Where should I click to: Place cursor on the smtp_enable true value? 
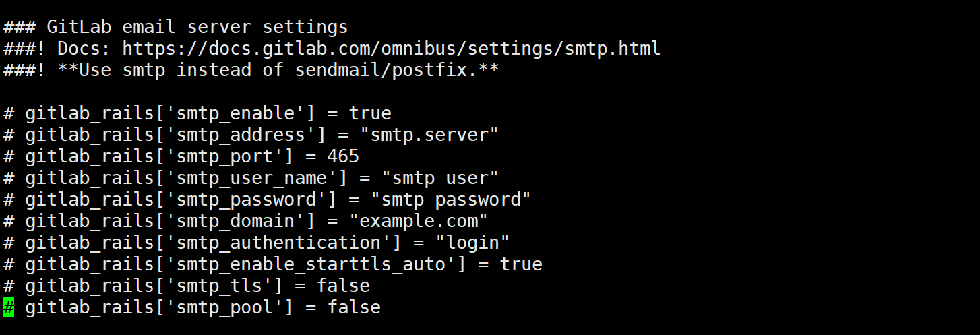370,113
